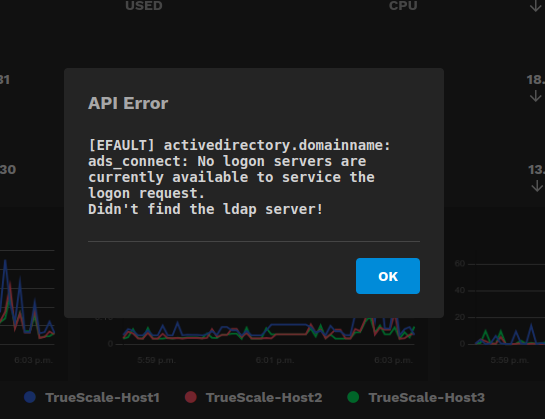Screen dimensions: 545x419
Task: Select the TrueScale-Host3 legend label
Action: [426, 397]
